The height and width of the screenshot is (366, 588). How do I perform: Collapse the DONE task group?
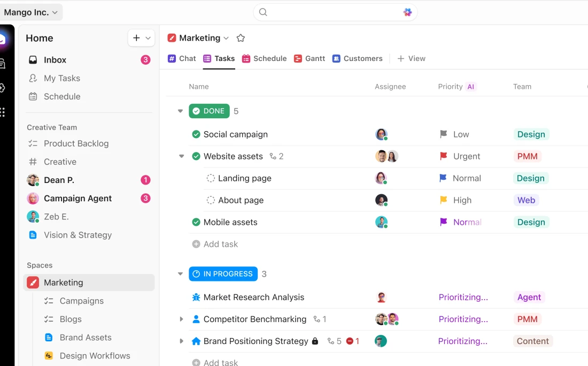[180, 111]
